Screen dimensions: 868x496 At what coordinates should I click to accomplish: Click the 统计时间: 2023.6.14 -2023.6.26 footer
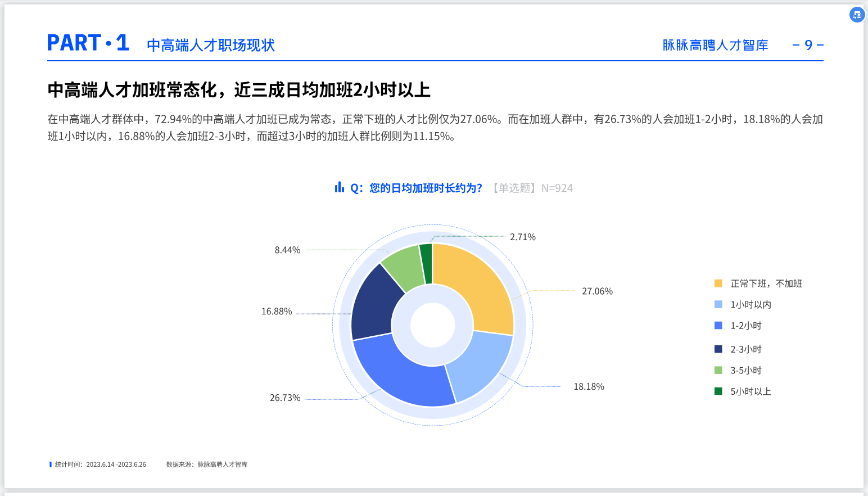100,465
